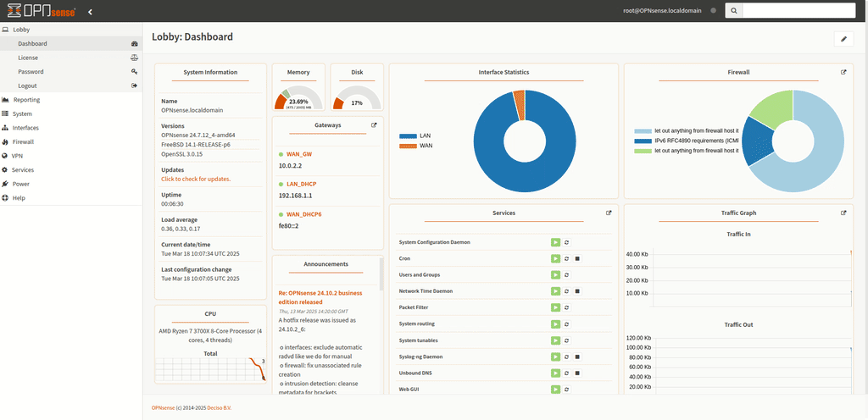The height and width of the screenshot is (420, 868).
Task: Collapse the sidebar using the chevron arrow
Action: pos(91,12)
